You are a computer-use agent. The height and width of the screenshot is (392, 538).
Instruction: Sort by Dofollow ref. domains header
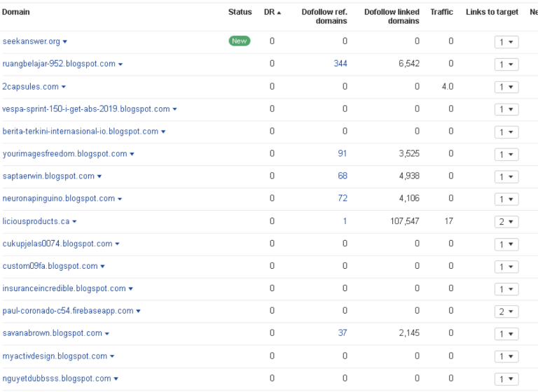tap(324, 16)
